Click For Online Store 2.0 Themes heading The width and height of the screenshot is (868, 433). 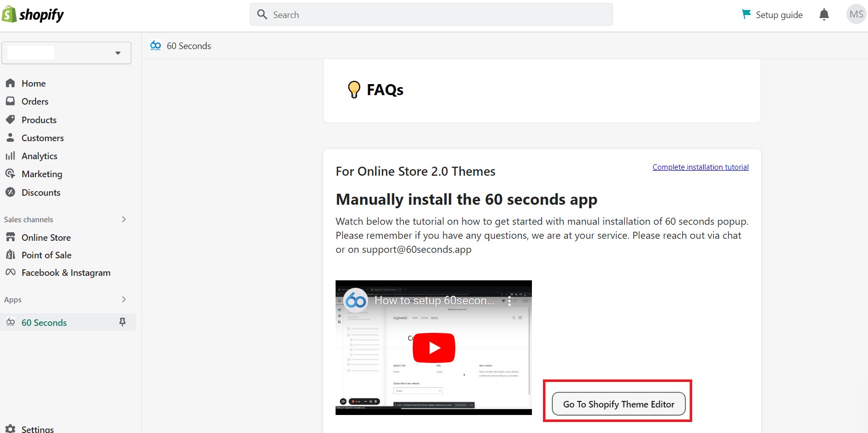pyautogui.click(x=415, y=172)
